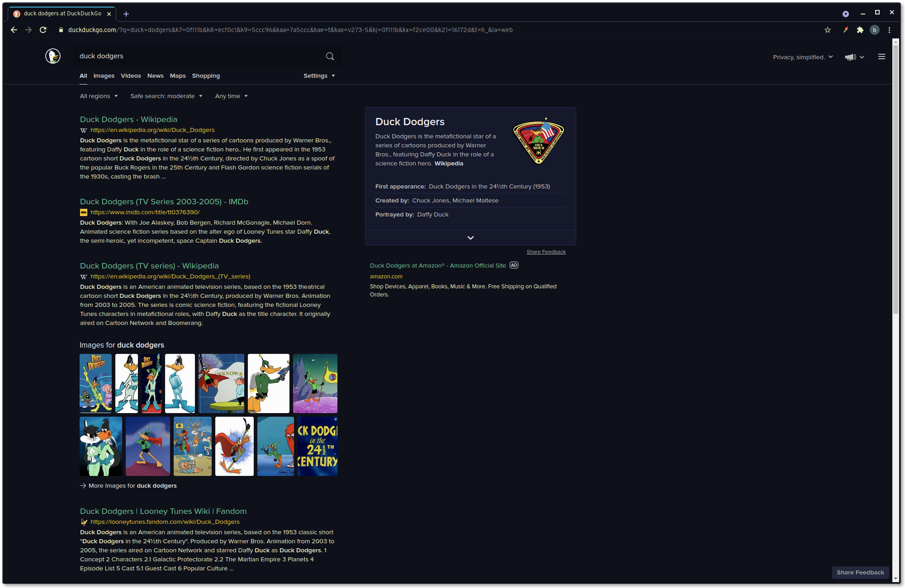Click the browser profile avatar icon
The height and width of the screenshot is (588, 905).
coord(874,30)
